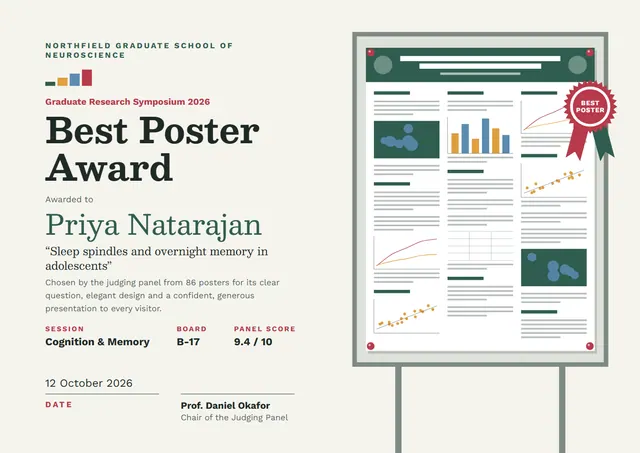The width and height of the screenshot is (640, 453).
Task: Click the Best Poster rosette ribbon badge
Action: (x=590, y=120)
